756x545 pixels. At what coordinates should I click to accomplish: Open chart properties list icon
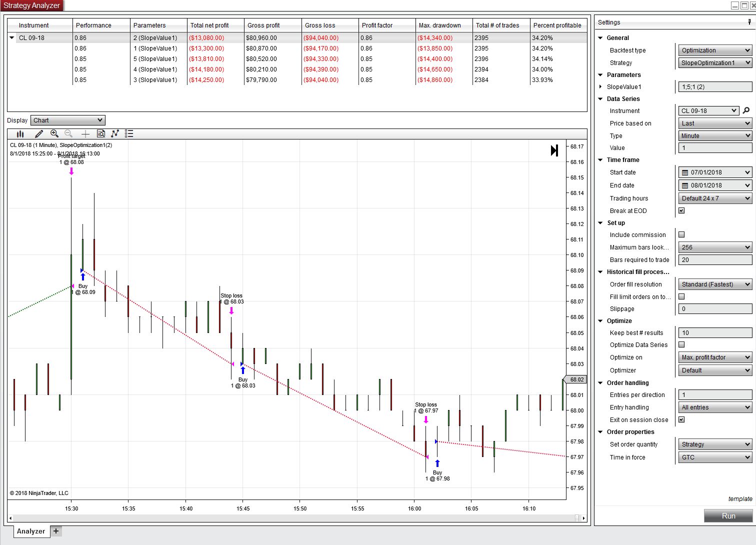pyautogui.click(x=129, y=134)
